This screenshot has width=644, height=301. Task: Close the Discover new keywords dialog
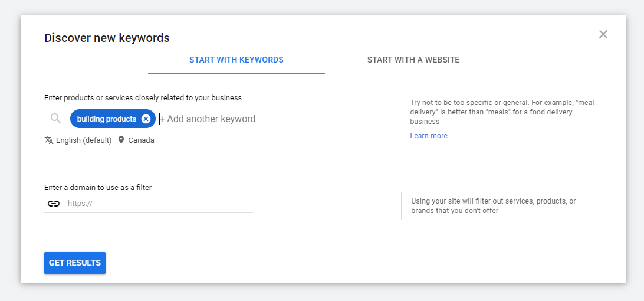coord(603,34)
